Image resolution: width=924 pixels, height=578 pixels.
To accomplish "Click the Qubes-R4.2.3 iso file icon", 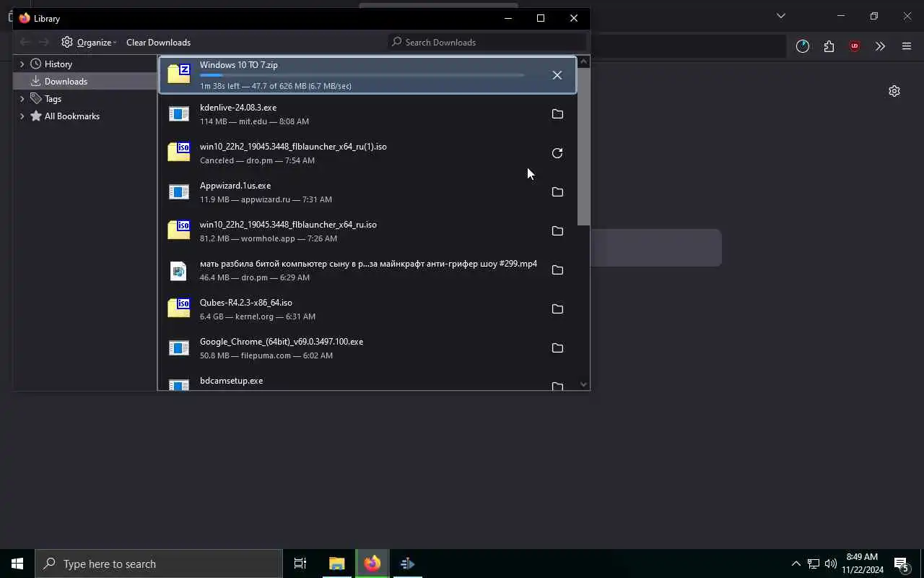I will click(178, 308).
